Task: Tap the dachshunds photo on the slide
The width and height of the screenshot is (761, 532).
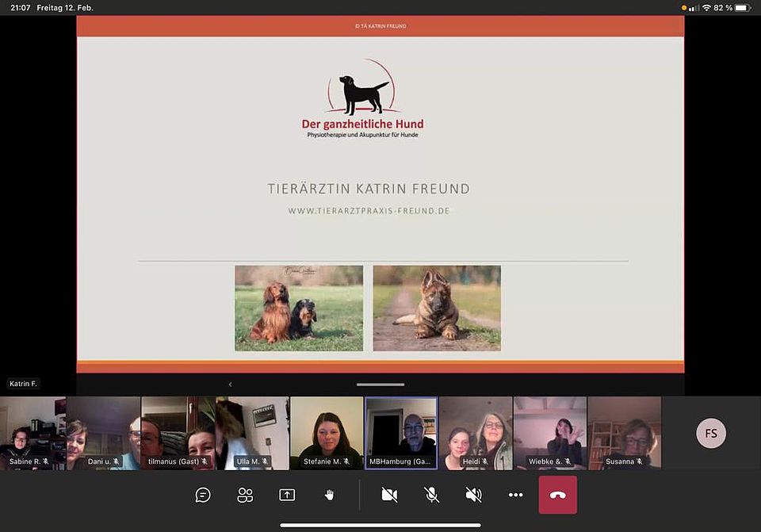Action: point(299,308)
